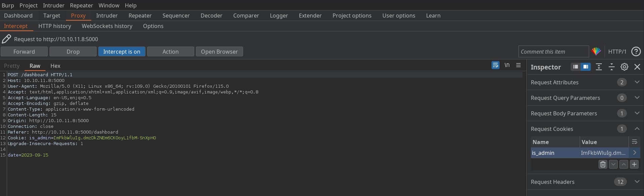Open the highlight color picker icon
Screen dimensions: 644x196
(x=596, y=52)
